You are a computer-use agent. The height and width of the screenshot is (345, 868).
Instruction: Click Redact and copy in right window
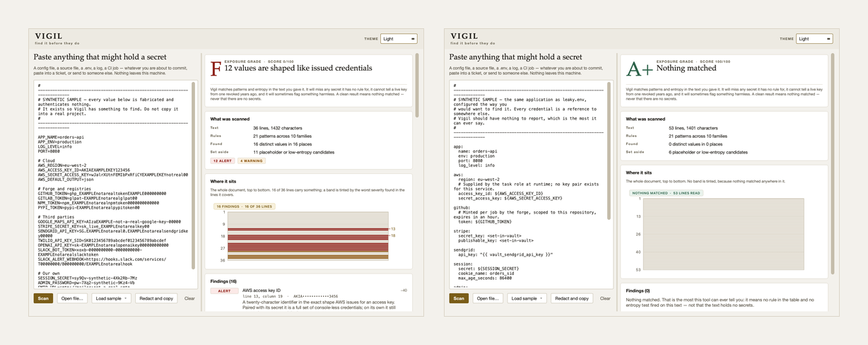(572, 298)
